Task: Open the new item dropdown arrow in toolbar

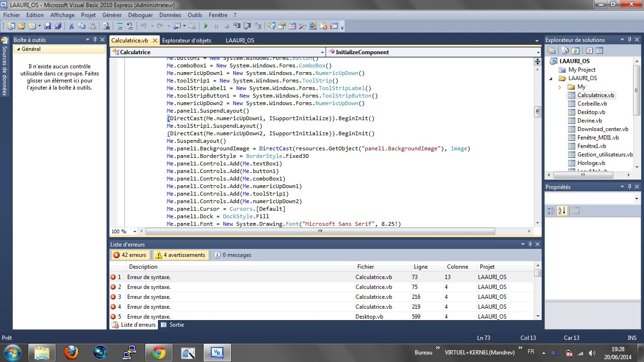Action: point(39,26)
